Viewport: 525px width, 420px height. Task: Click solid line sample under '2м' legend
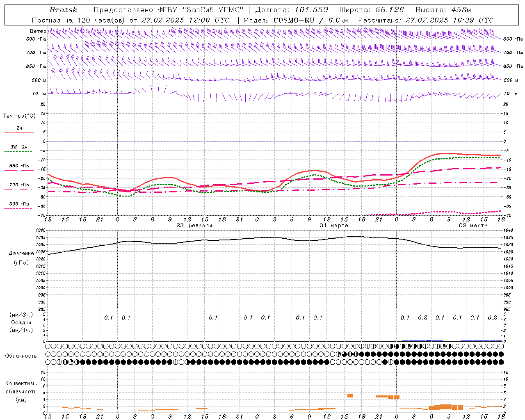coord(19,132)
